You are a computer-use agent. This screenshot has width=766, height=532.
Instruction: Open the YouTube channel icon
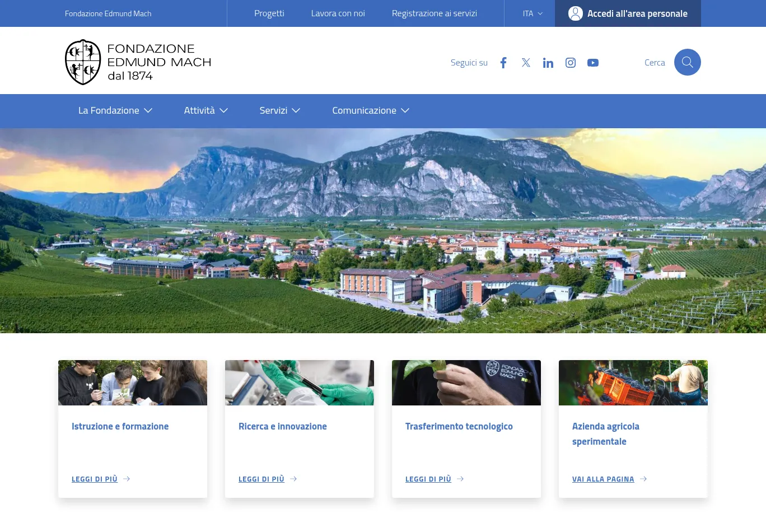coord(593,63)
